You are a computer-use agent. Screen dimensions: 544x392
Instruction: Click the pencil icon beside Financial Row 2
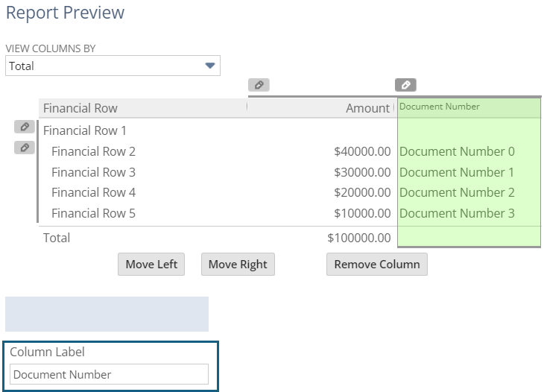(25, 148)
